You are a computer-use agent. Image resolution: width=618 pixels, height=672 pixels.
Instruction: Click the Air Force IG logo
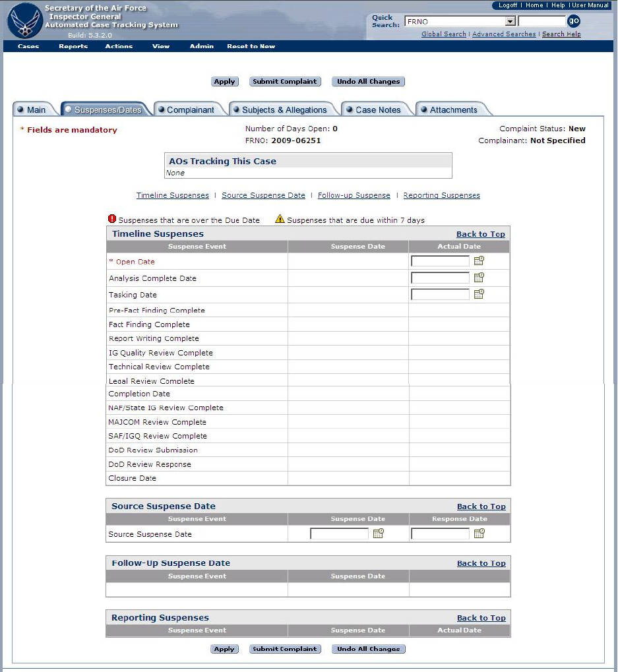tap(25, 20)
